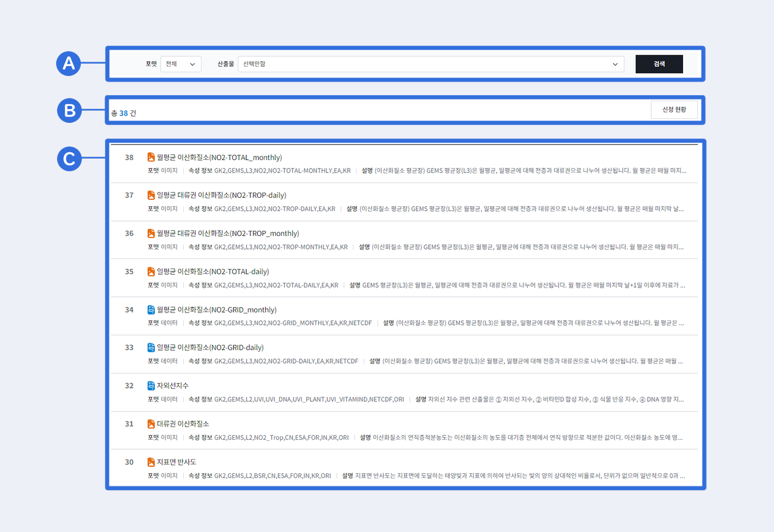Click the image icon beside 대류권 이산화질소
774x532 pixels.
coord(151,424)
